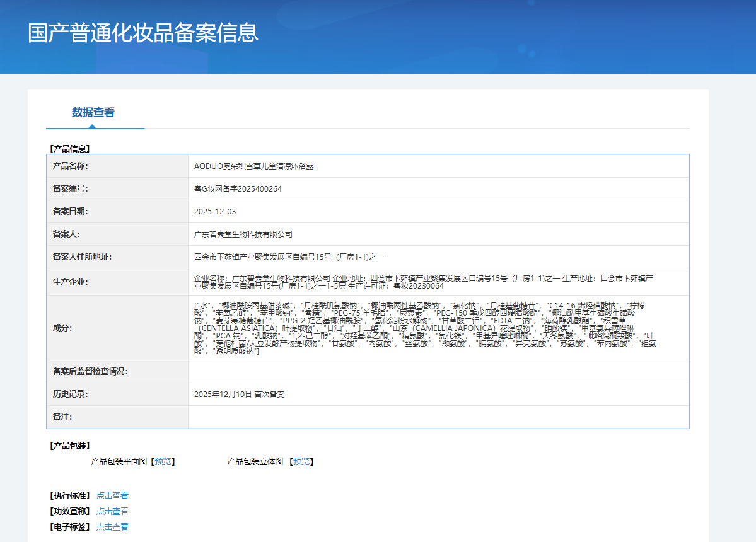Screen dimensions: 756x542
Task: Click the 备注 label
Action: pos(62,417)
